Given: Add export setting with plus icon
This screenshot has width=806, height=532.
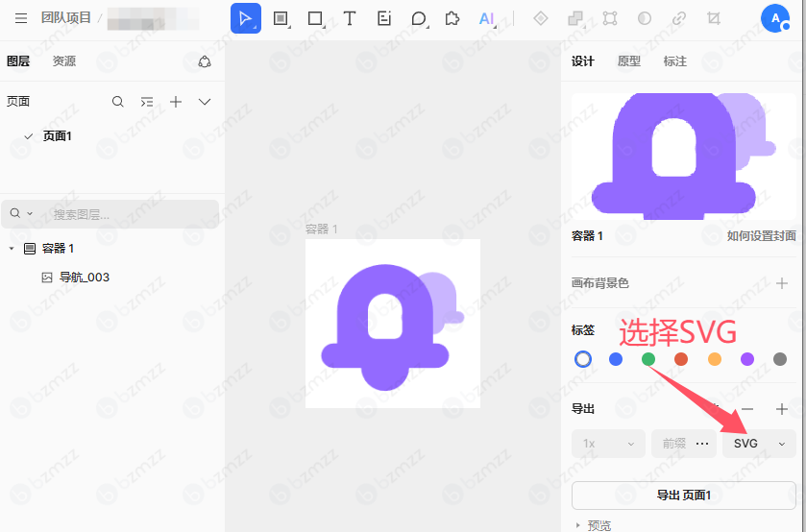Looking at the screenshot, I should pos(782,409).
